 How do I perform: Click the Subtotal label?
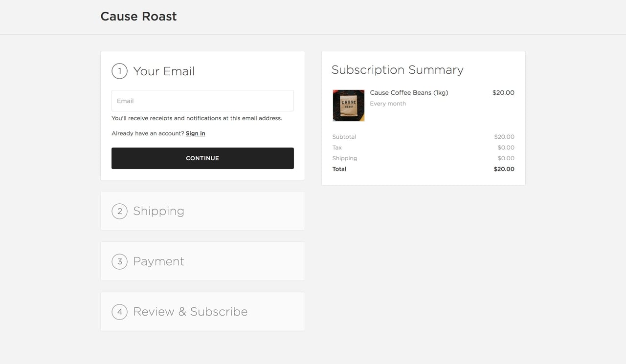[344, 137]
